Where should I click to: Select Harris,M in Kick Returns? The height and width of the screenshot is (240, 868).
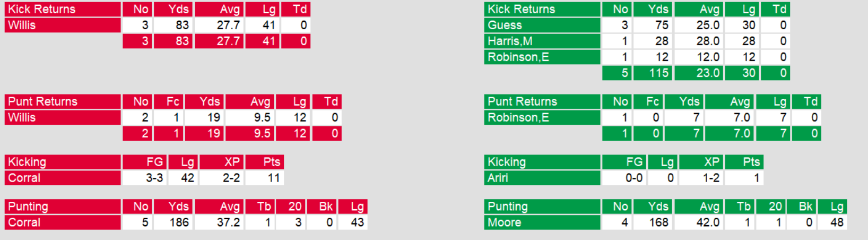pos(542,41)
